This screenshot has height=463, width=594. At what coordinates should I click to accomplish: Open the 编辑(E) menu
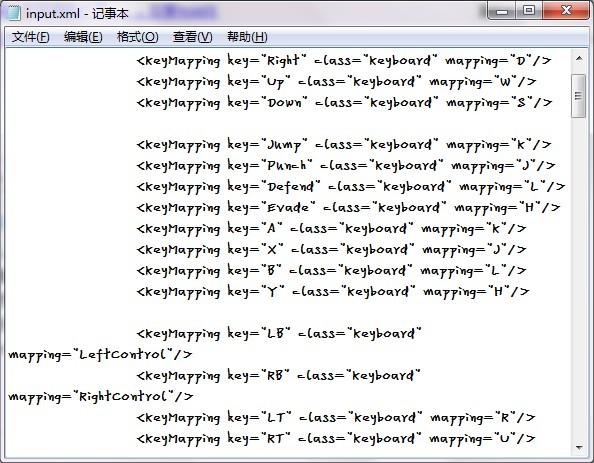point(83,37)
